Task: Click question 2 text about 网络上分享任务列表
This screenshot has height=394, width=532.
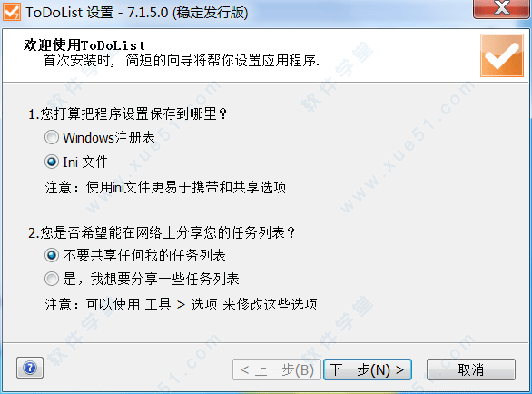Action: (x=162, y=232)
